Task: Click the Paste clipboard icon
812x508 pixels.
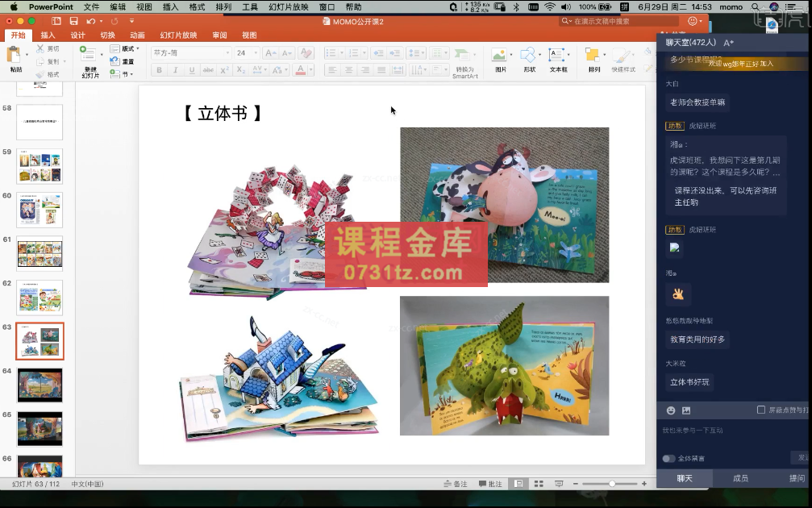Action: [x=14, y=54]
